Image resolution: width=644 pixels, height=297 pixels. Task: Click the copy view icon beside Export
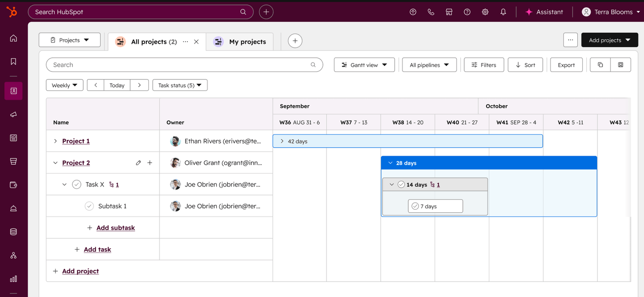click(x=600, y=65)
